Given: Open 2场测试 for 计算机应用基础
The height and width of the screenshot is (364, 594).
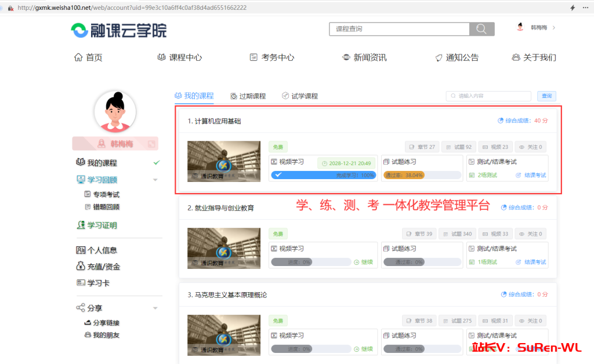Looking at the screenshot, I should 483,175.
